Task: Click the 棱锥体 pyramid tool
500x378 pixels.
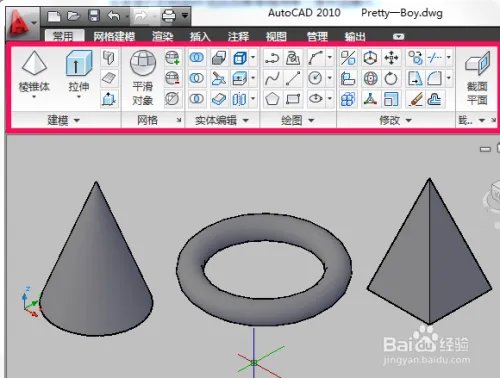Action: tap(34, 71)
